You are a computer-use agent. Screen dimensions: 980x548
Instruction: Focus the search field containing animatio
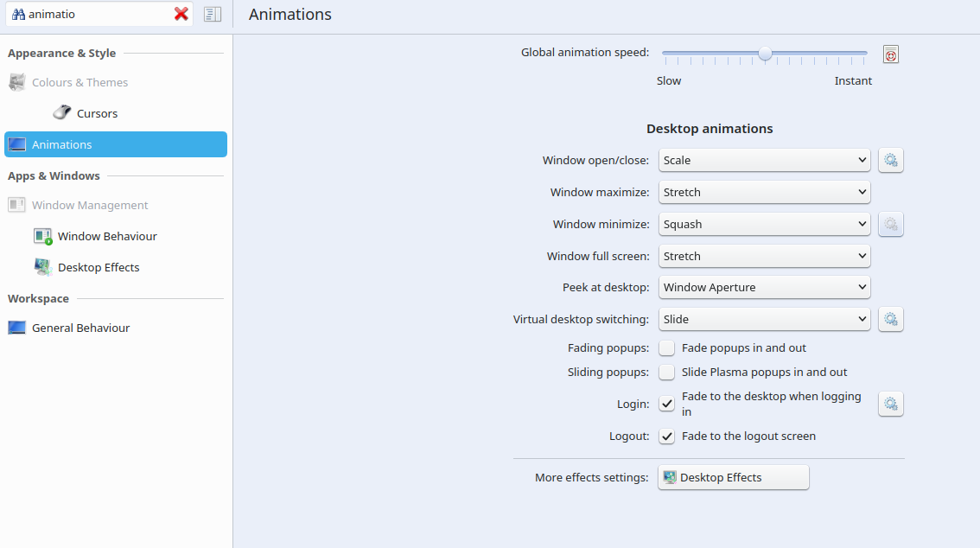coord(99,14)
